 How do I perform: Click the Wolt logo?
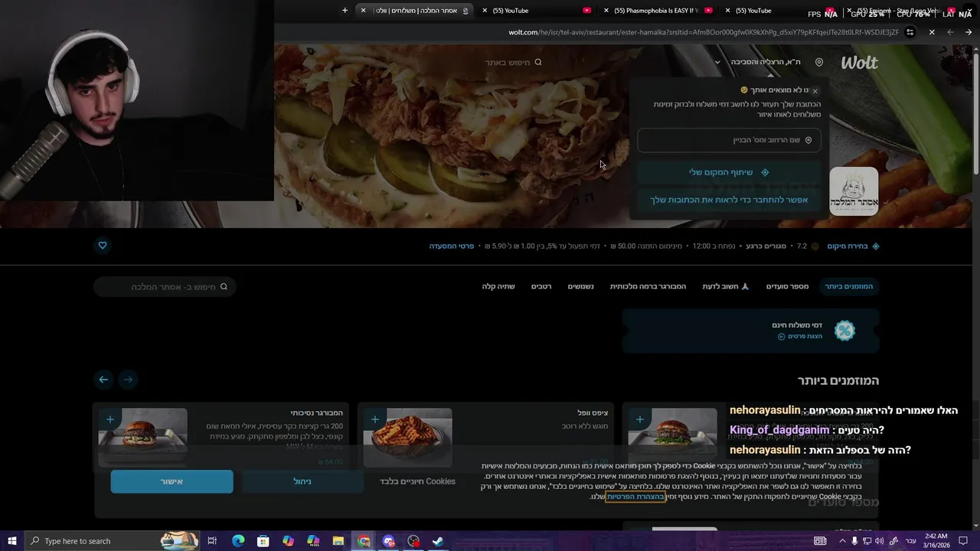pos(859,63)
